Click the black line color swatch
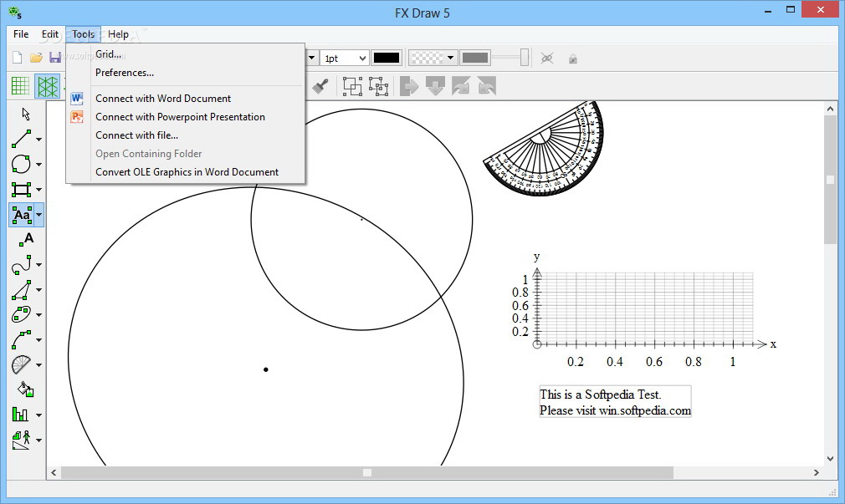The height and width of the screenshot is (504, 845). [x=387, y=58]
